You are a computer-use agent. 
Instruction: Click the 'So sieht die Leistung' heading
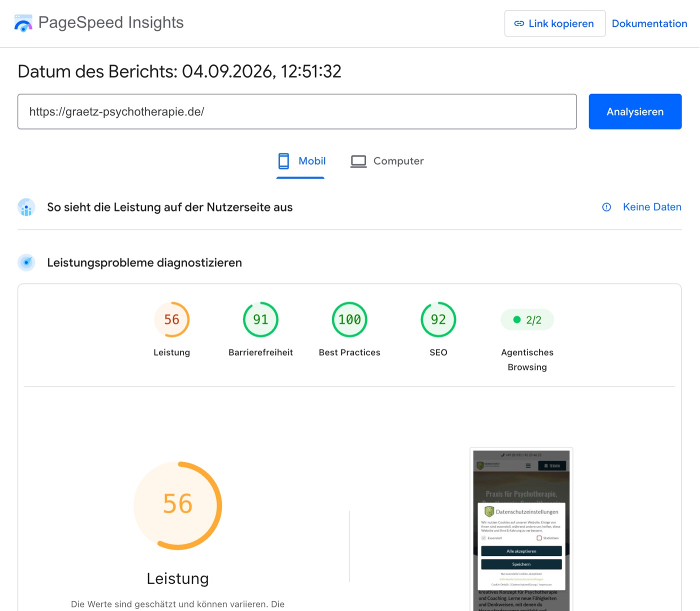point(170,207)
